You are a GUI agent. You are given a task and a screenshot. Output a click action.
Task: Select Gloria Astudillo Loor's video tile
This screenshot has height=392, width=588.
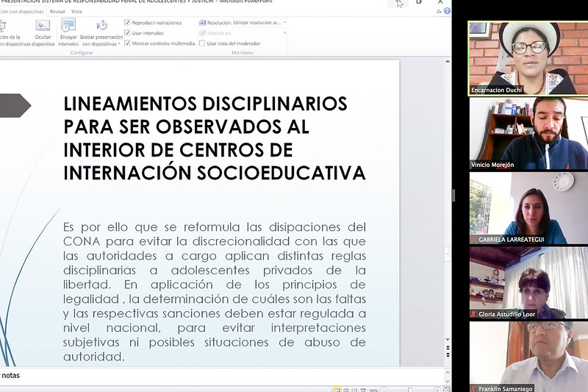[528, 282]
